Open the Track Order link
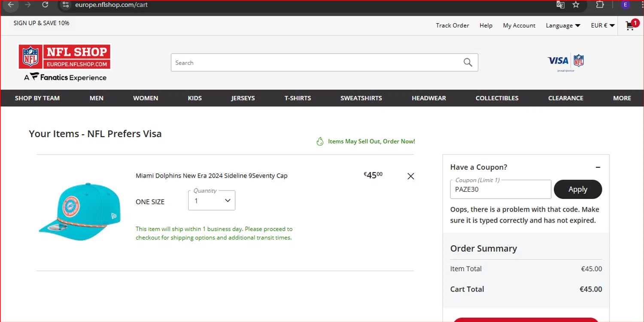The image size is (644, 322). point(453,26)
